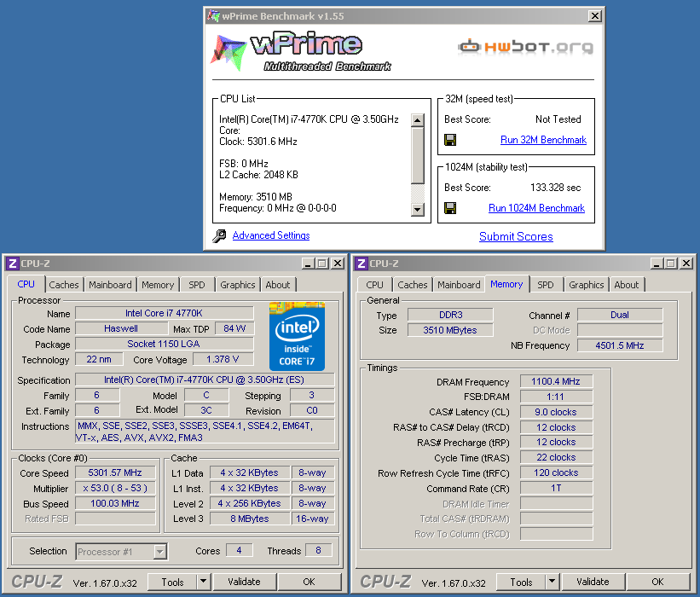Close the right CPU-Z window

[x=686, y=264]
